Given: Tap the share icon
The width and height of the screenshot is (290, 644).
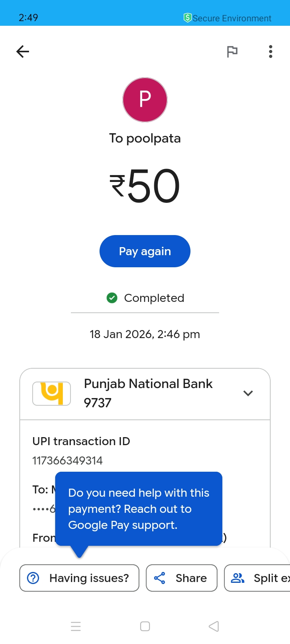Looking at the screenshot, I should click(x=160, y=578).
